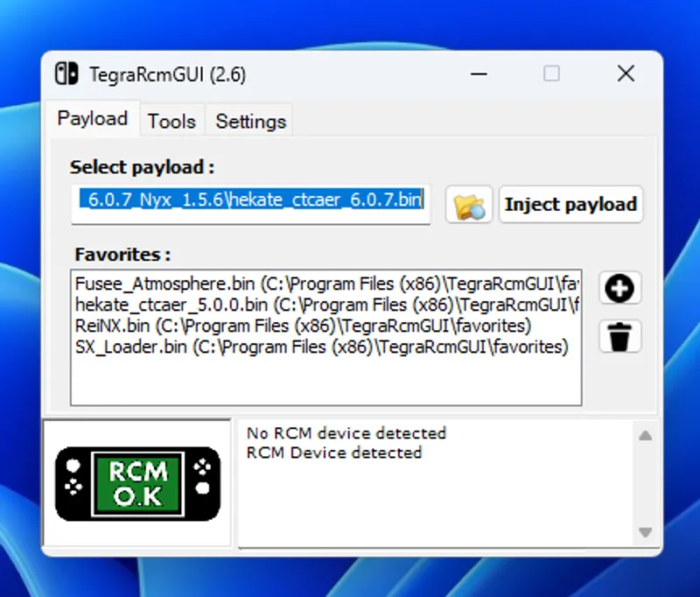Viewport: 700px width, 597px height.
Task: Delete selected favorite using trash icon
Action: pyautogui.click(x=620, y=337)
